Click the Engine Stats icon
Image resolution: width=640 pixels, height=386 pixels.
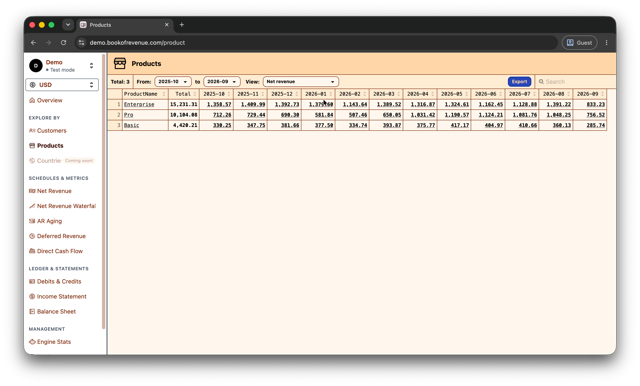click(32, 342)
